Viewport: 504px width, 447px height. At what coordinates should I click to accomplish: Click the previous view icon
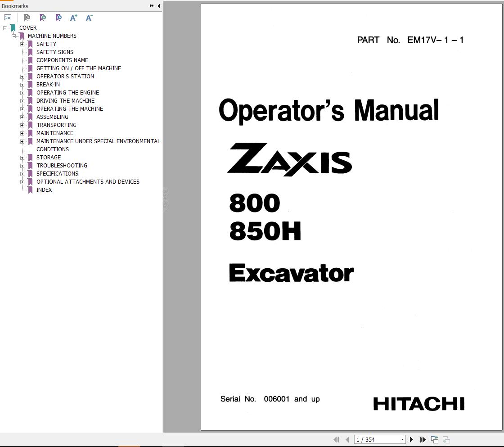pyautogui.click(x=435, y=439)
